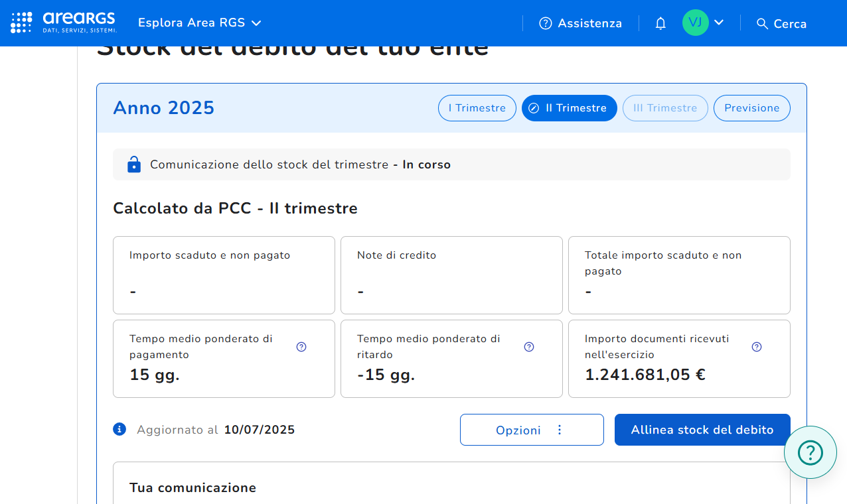This screenshot has height=504, width=847.
Task: Select the II Trimestre tab
Action: point(569,108)
